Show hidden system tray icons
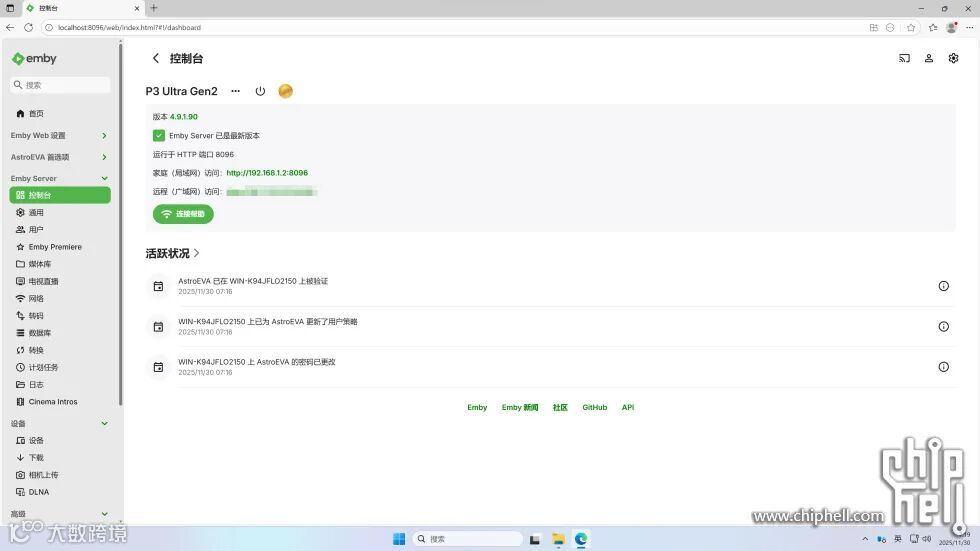Screen dimensions: 980x551 865,539
